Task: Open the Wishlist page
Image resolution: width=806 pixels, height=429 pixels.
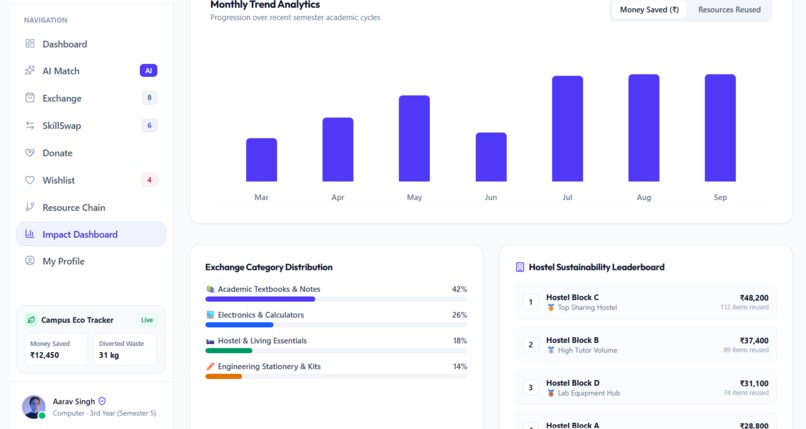Action: tap(91, 180)
